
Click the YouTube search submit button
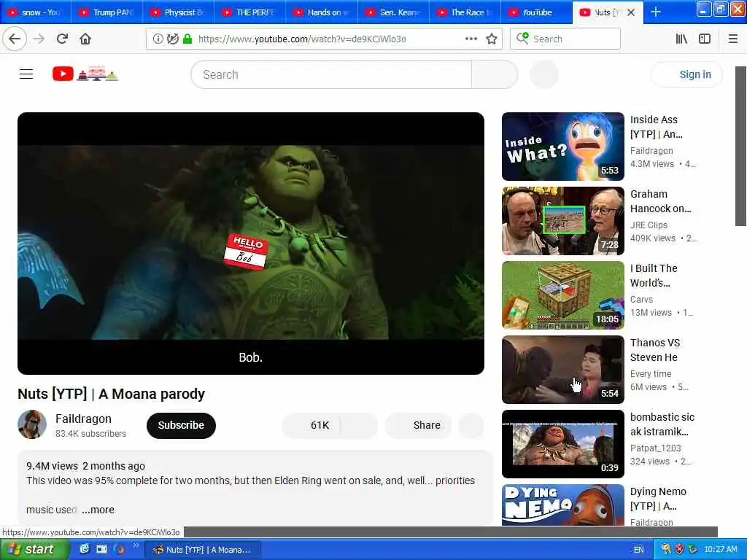pyautogui.click(x=495, y=74)
